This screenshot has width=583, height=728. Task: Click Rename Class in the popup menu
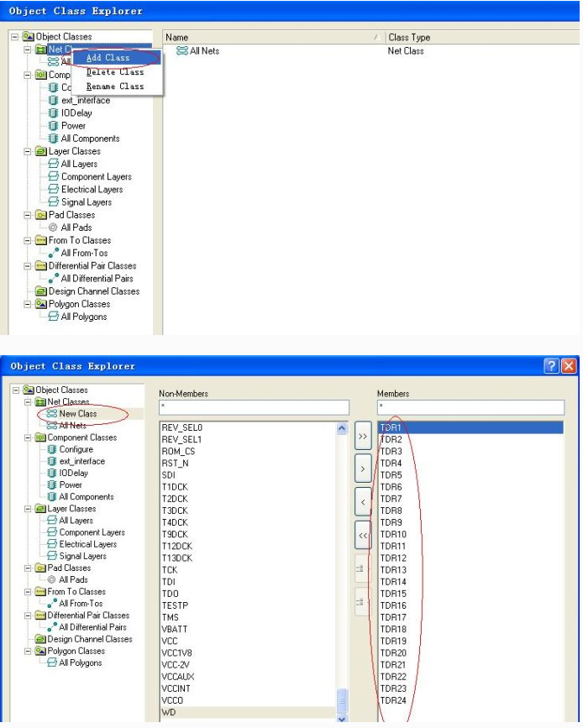115,86
